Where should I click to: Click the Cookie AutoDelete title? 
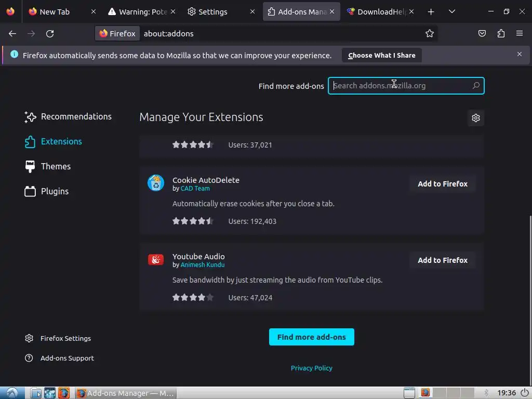pos(206,180)
